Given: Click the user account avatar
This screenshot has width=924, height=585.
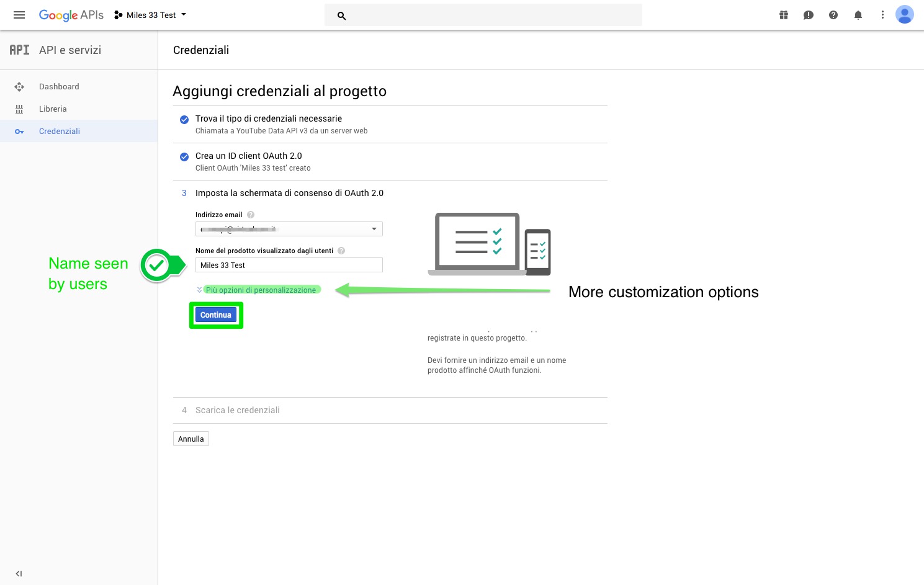Looking at the screenshot, I should pyautogui.click(x=904, y=14).
